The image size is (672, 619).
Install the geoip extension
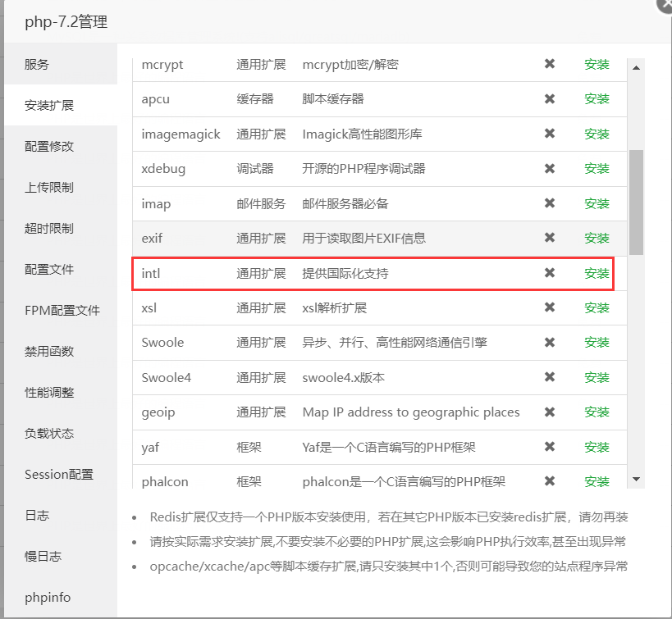(597, 412)
